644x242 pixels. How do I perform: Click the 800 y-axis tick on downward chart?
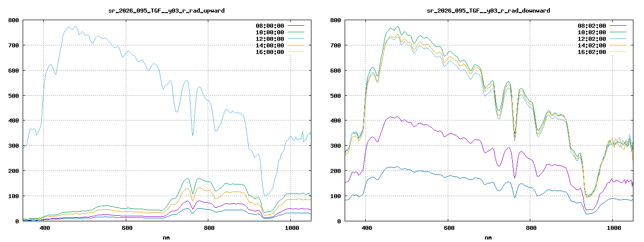(x=335, y=20)
